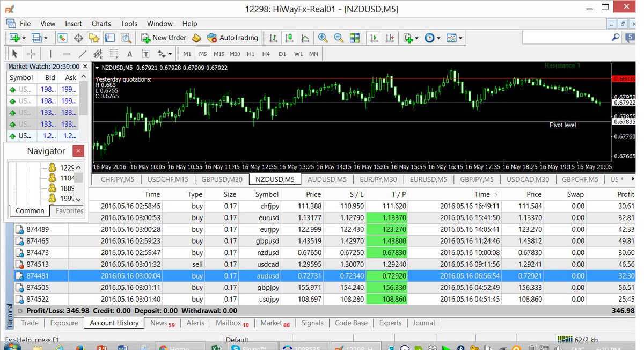Switch to the Account History tab

point(113,323)
